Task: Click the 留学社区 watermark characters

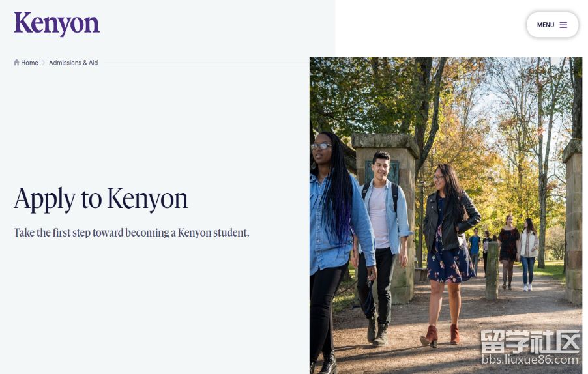Action: click(530, 341)
